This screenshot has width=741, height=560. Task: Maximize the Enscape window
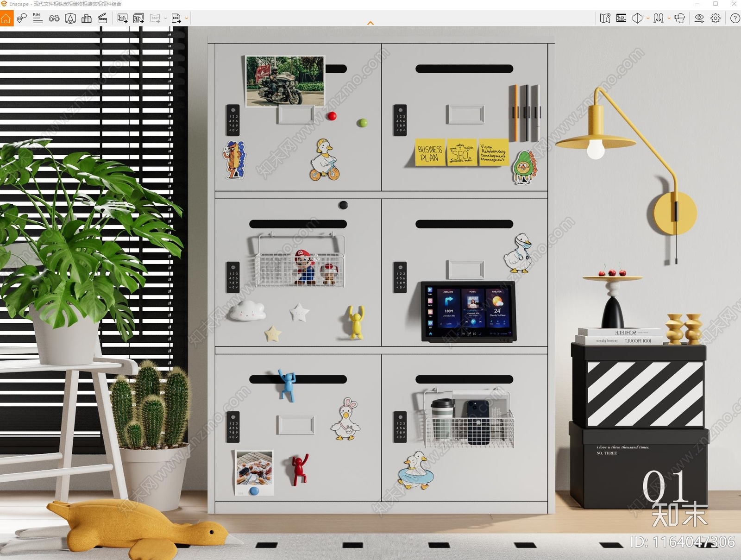716,4
